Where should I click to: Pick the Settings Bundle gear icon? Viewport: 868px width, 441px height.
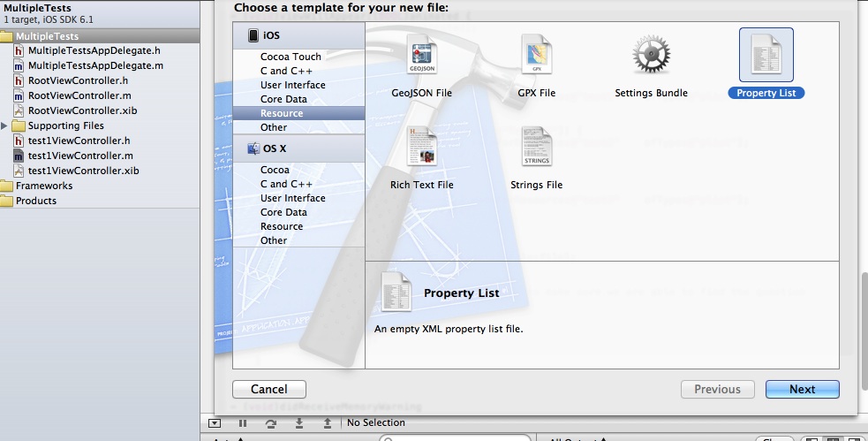click(x=651, y=56)
